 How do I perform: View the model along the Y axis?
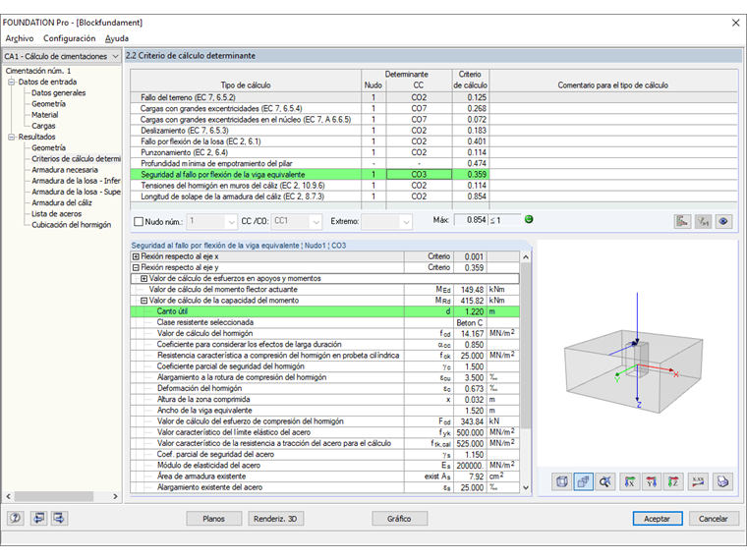click(x=652, y=482)
